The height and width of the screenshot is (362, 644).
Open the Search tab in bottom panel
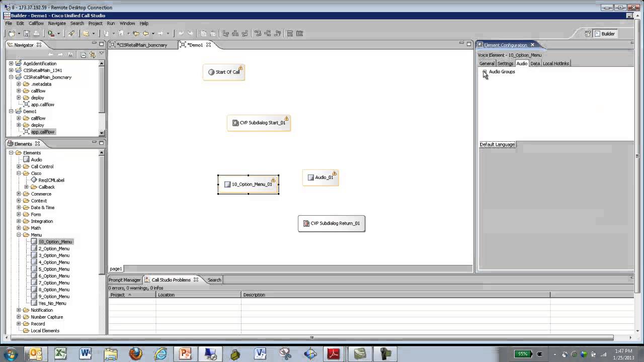(214, 280)
